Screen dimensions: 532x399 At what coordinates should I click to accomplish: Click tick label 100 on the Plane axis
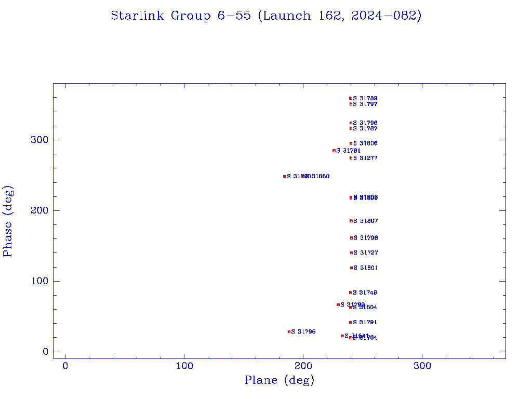184,366
